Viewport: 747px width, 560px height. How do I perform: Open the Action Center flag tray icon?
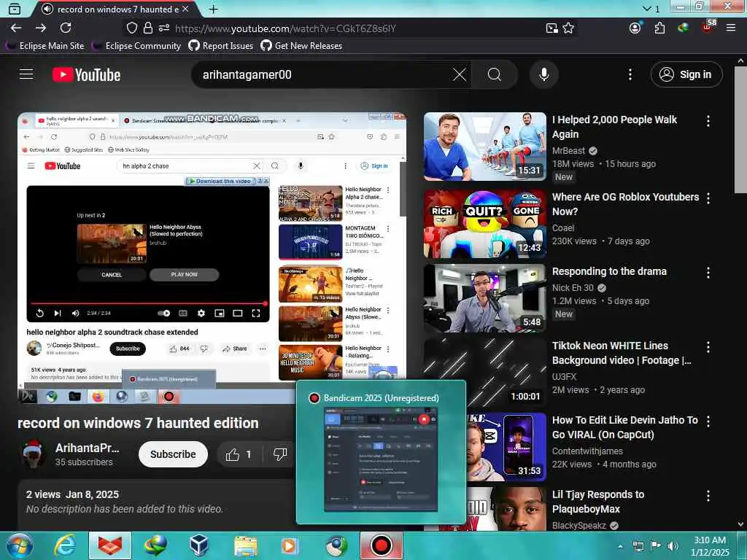[x=656, y=546]
